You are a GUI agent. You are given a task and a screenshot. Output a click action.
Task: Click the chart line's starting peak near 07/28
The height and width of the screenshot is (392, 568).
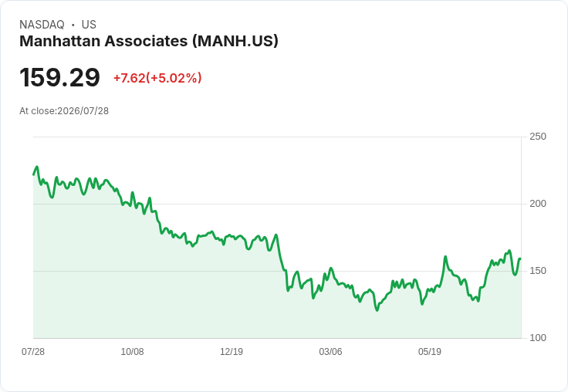coord(36,167)
